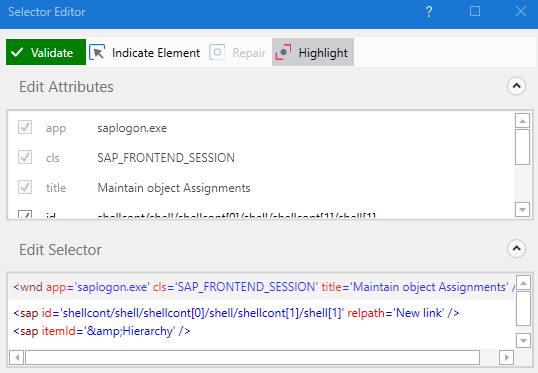
Task: Click the sap id shellcont selector line
Action: click(236, 313)
